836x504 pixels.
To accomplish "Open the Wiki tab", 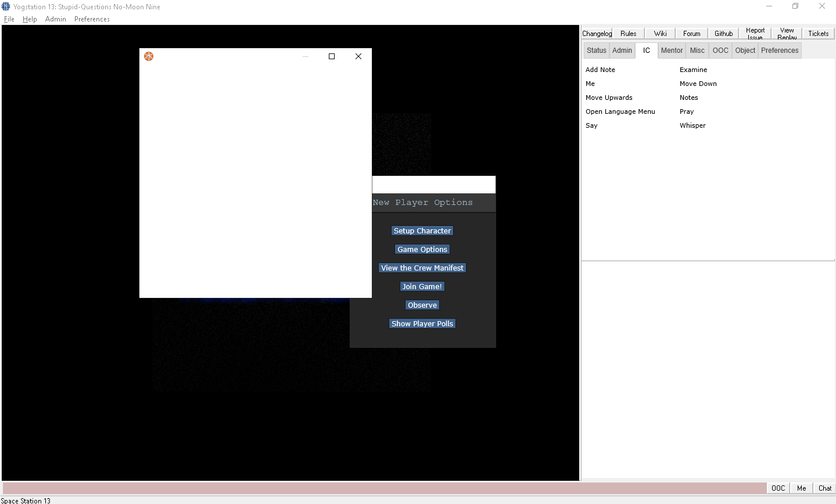I will 659,33.
